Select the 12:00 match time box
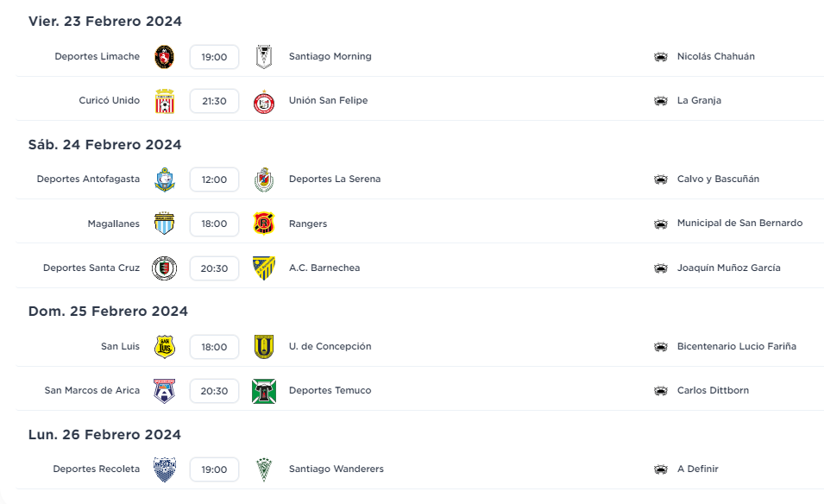 [214, 180]
